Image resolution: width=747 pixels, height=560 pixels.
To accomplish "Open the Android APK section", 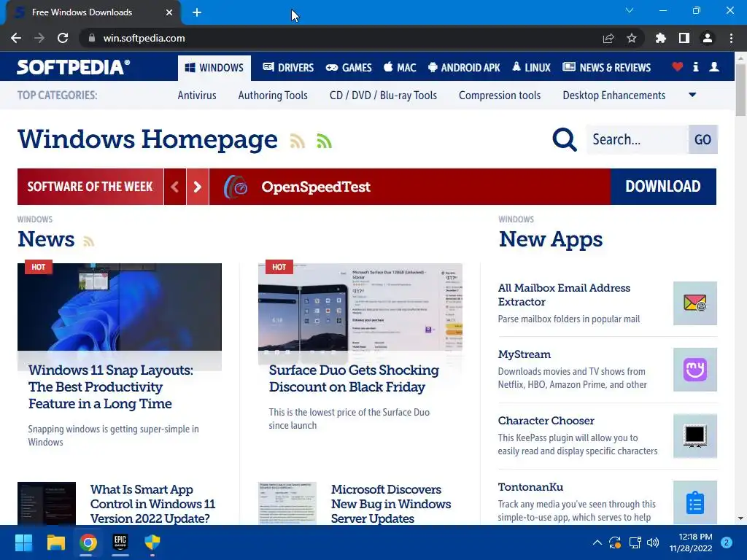I will click(463, 68).
